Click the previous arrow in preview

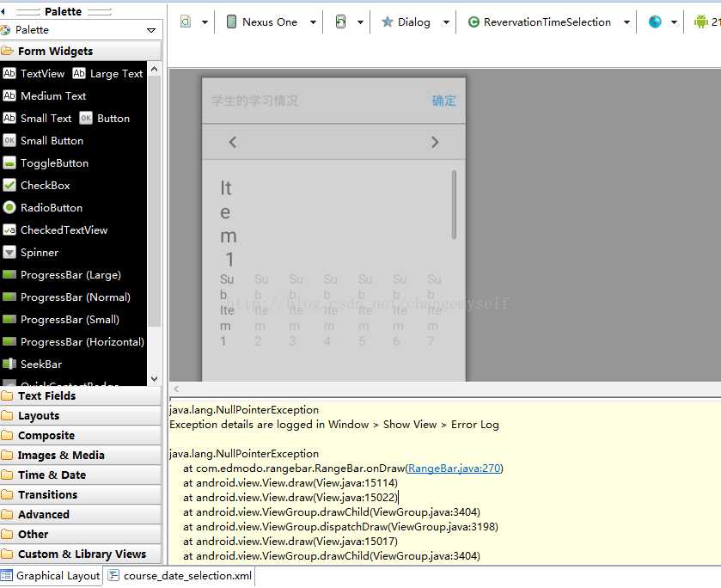click(x=233, y=142)
